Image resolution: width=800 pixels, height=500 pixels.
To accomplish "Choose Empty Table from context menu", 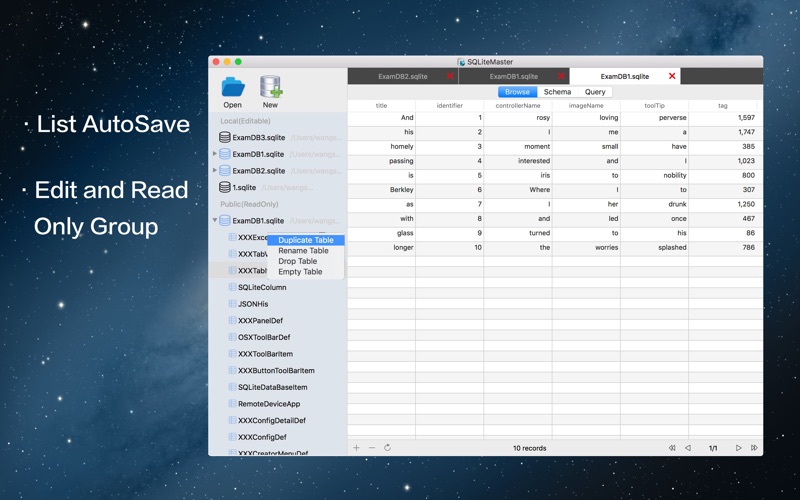I will 306,272.
